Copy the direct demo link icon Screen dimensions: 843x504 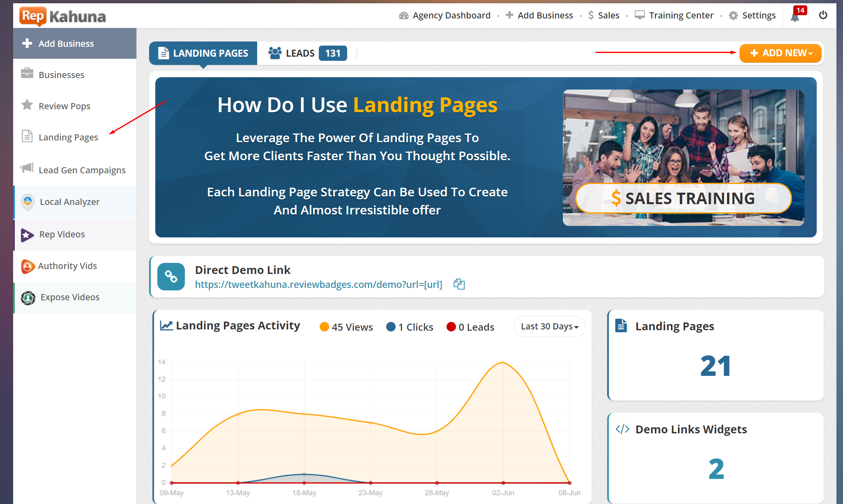[x=459, y=284]
